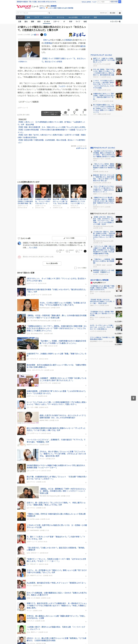Viewport: 138px width, 644px height.
Task: Open the マイページ link
Action: (x=103, y=13)
